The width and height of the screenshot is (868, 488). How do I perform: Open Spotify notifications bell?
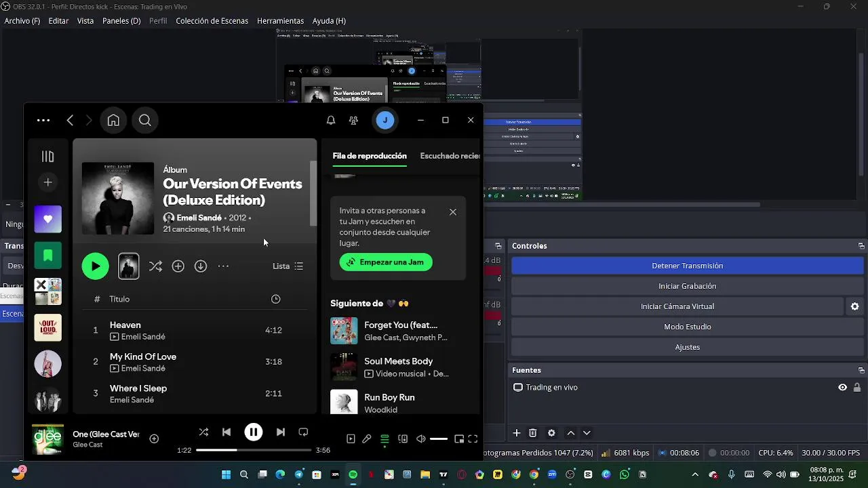pos(331,120)
